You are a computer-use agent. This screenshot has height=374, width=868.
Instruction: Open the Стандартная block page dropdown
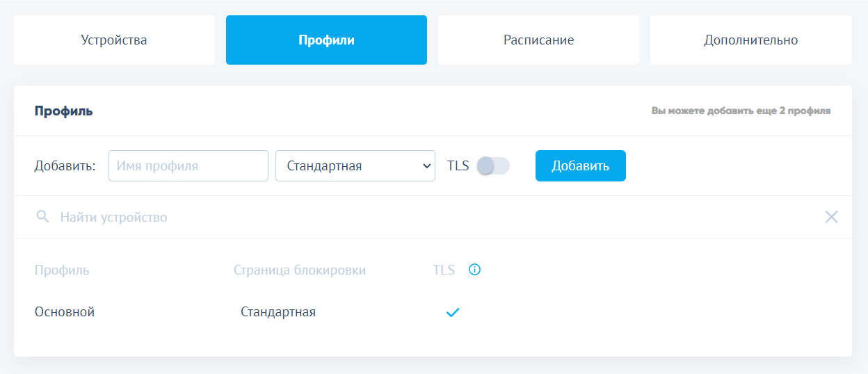(x=355, y=166)
